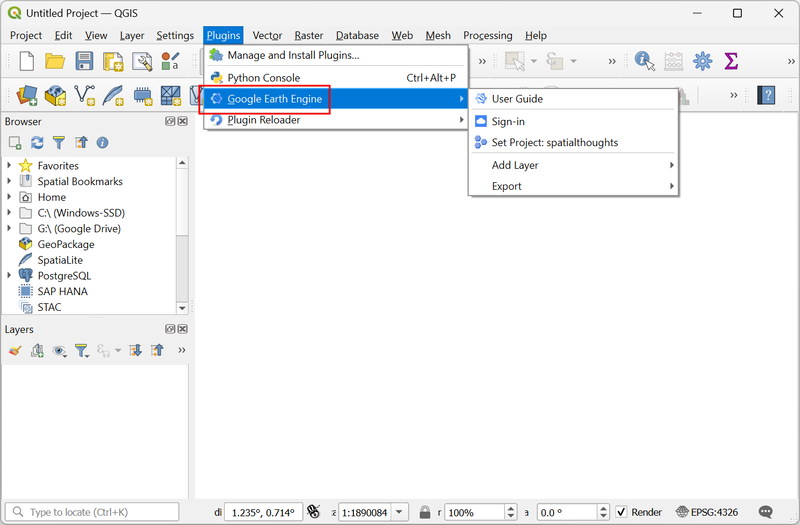Activate the Identify Features tool
Viewport: 800px width, 525px height.
(644, 61)
